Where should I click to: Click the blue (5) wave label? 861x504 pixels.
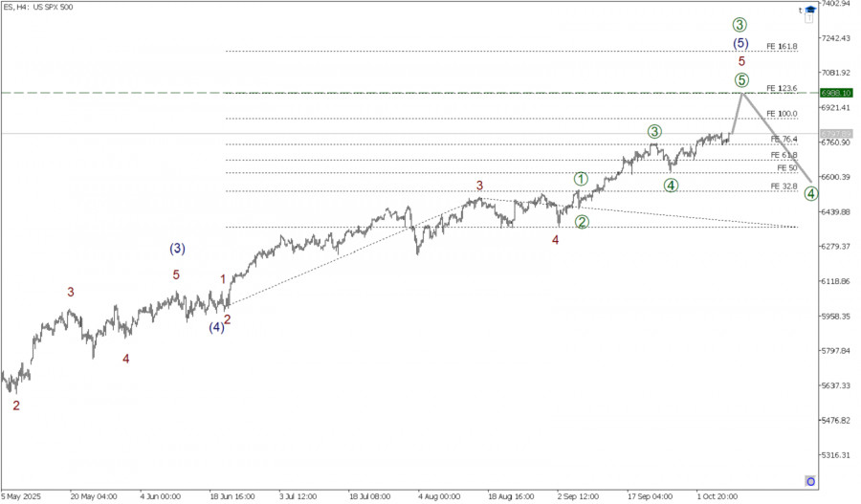(x=740, y=43)
